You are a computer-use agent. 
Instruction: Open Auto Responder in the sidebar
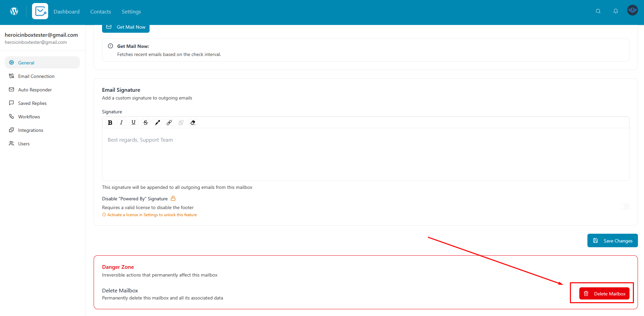pyautogui.click(x=35, y=90)
